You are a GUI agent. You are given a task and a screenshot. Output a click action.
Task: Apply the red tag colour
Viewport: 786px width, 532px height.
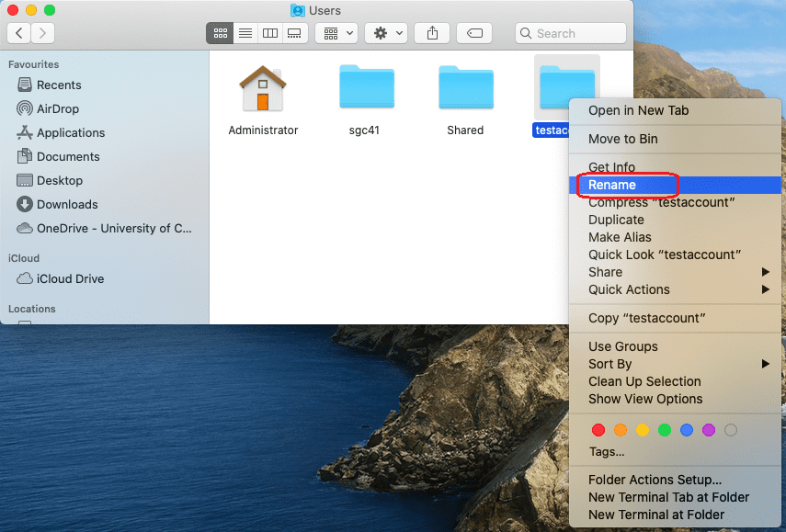(x=598, y=430)
